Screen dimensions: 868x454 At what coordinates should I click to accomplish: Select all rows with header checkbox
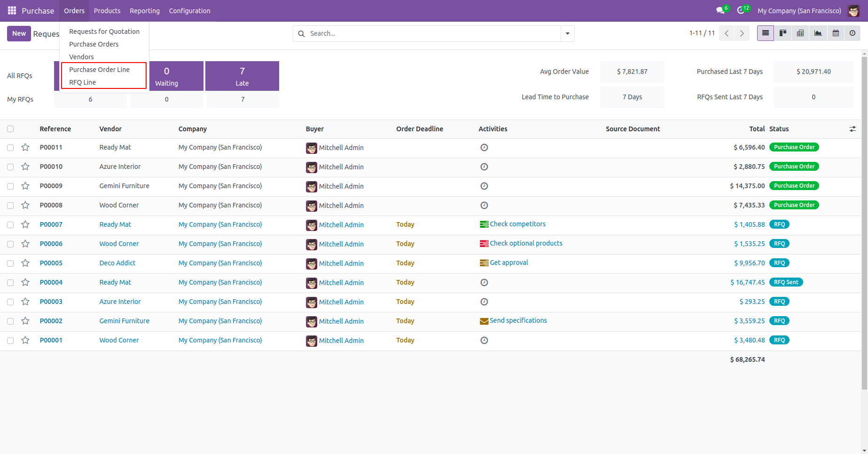(x=10, y=129)
